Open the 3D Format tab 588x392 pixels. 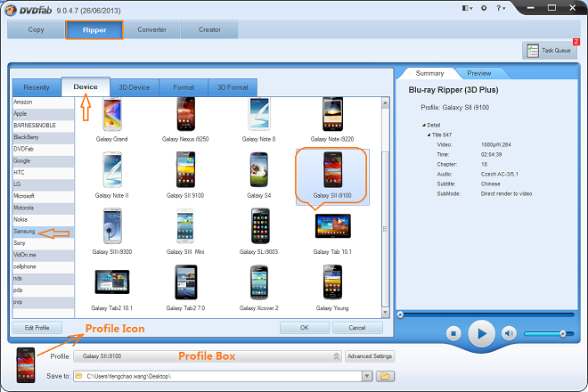point(233,87)
